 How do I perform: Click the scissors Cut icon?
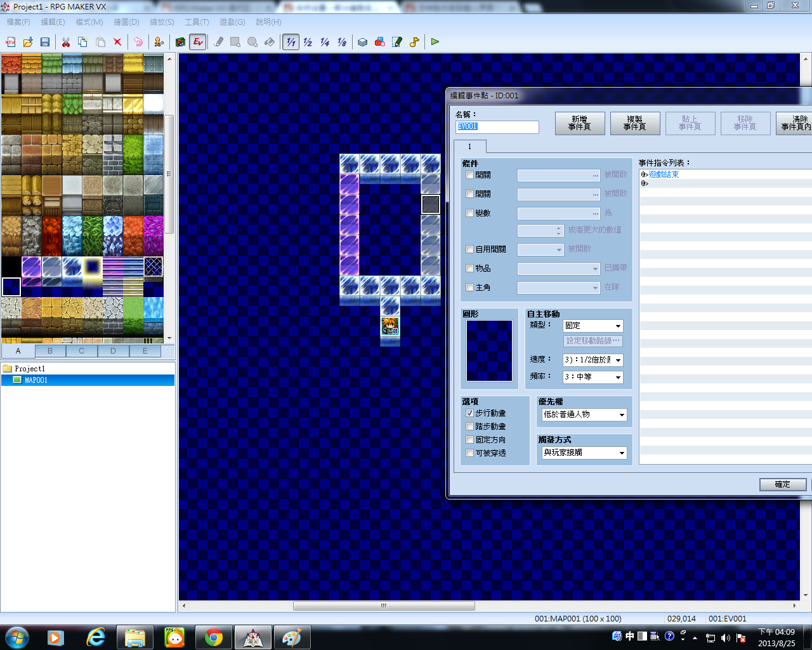point(66,42)
